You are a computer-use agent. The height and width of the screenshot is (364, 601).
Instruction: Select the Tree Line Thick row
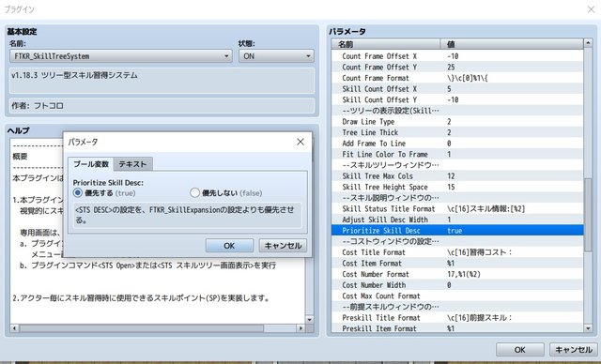pyautogui.click(x=457, y=132)
